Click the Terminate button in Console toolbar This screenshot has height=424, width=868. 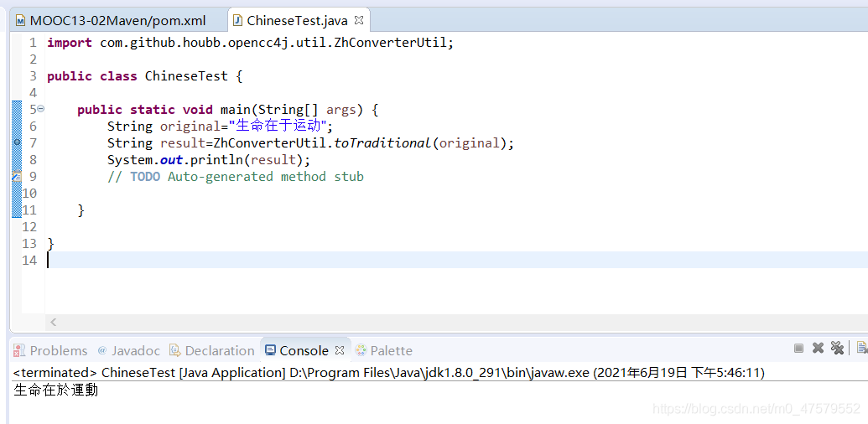[x=799, y=348]
